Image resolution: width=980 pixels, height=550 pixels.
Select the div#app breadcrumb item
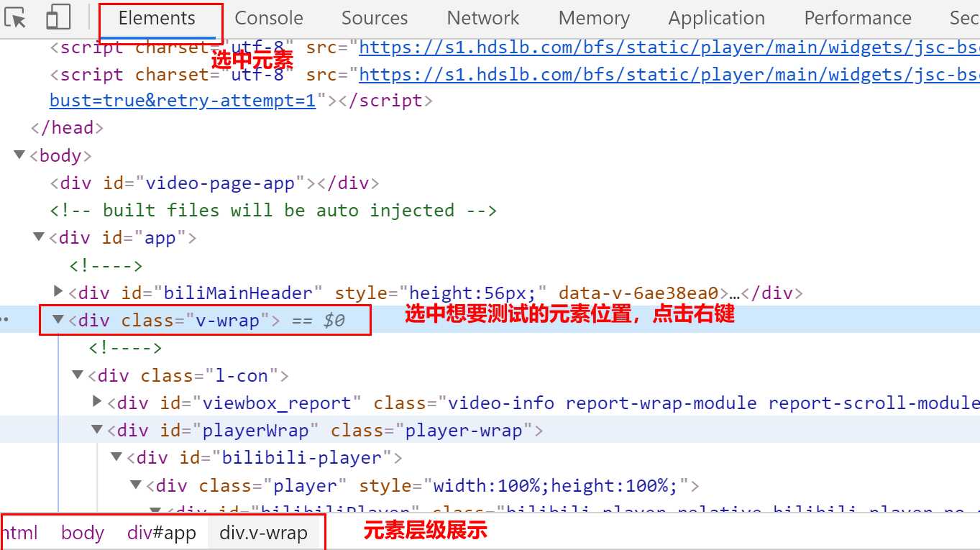point(162,533)
